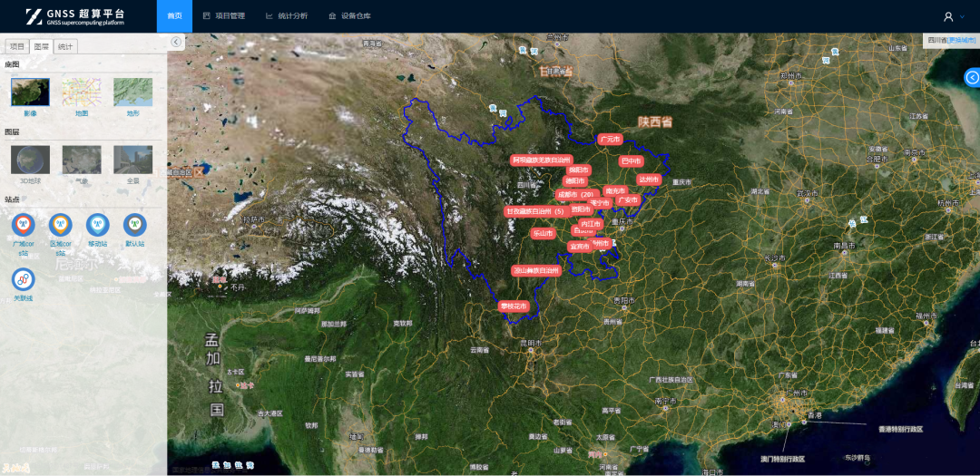Toggle the 广域cors站 station icon
The height and width of the screenshot is (476, 980).
click(23, 225)
